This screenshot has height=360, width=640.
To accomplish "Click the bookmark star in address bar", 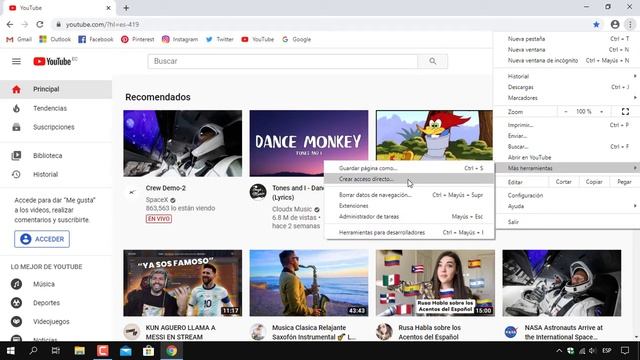I will click(596, 24).
